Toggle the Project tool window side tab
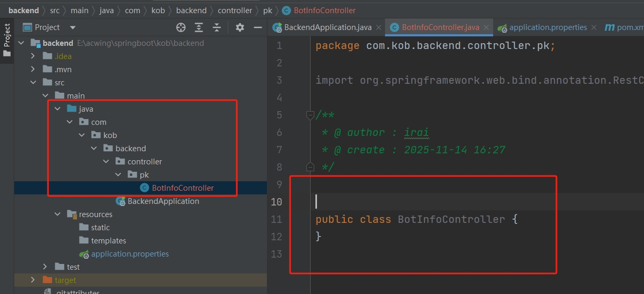The image size is (644, 294). [7, 40]
